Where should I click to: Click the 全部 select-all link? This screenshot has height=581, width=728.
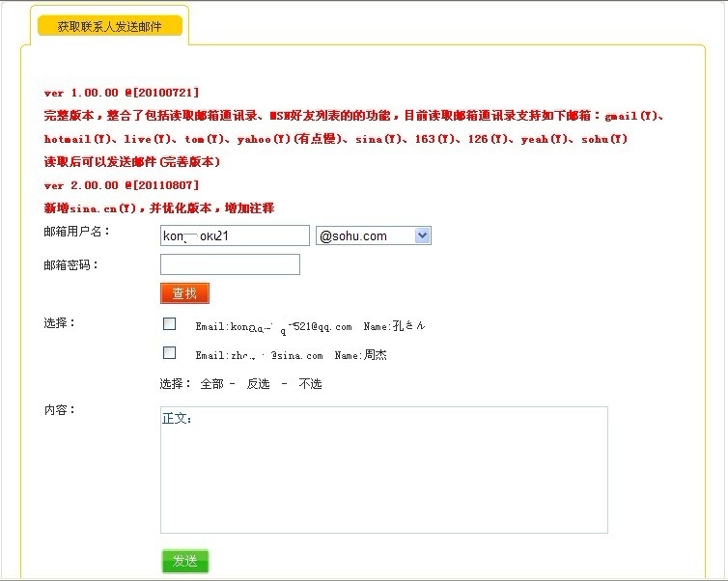211,384
